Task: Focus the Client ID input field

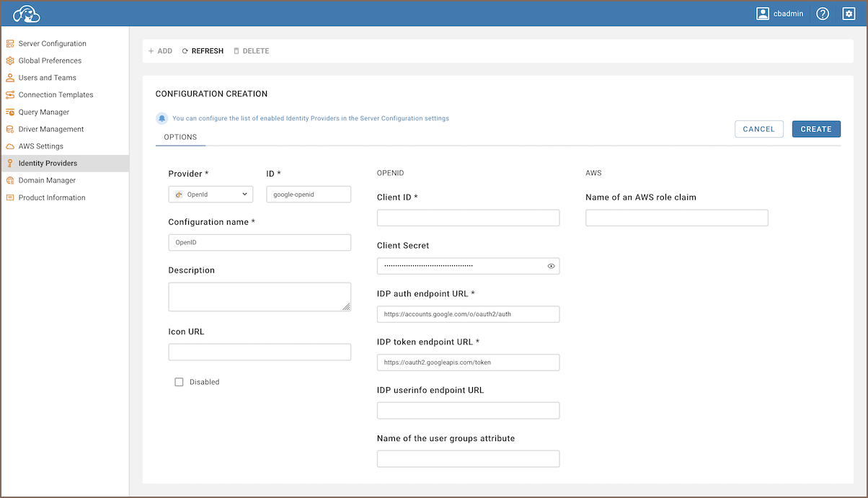Action: (x=468, y=218)
